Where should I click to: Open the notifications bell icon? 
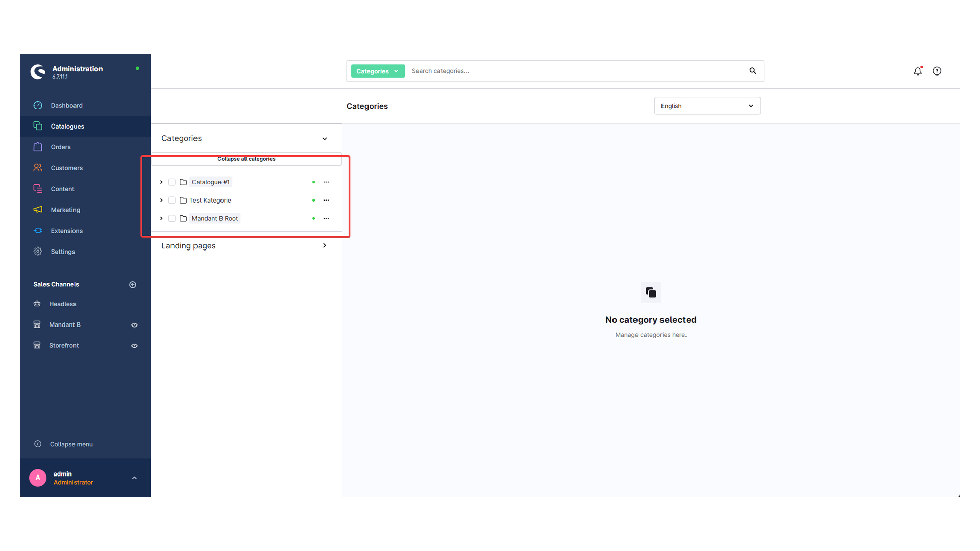click(918, 71)
